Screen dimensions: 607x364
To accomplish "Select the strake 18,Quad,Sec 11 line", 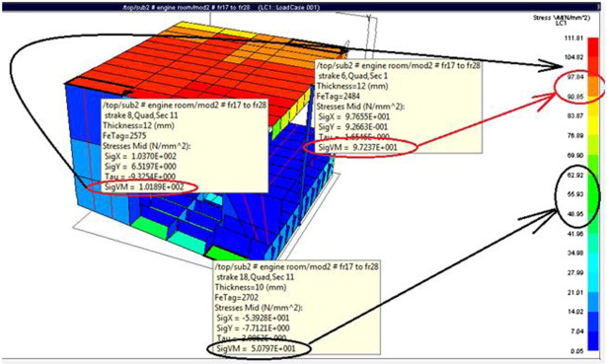I will 255,277.
